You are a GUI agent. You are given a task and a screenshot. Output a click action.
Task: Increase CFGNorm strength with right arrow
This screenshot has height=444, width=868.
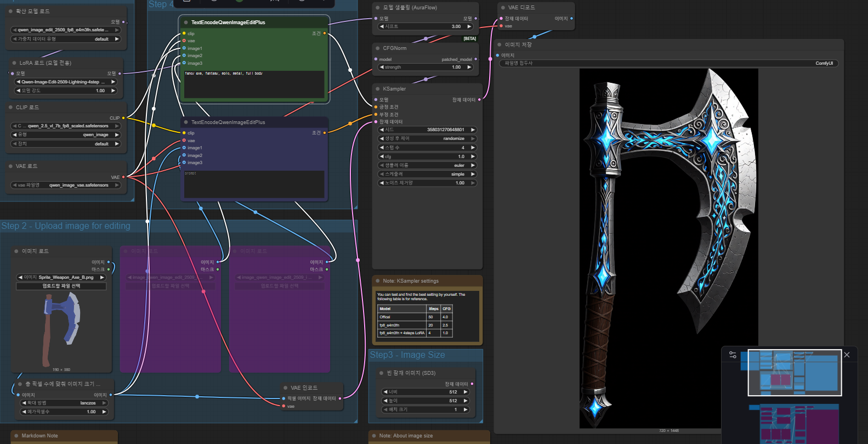point(469,68)
